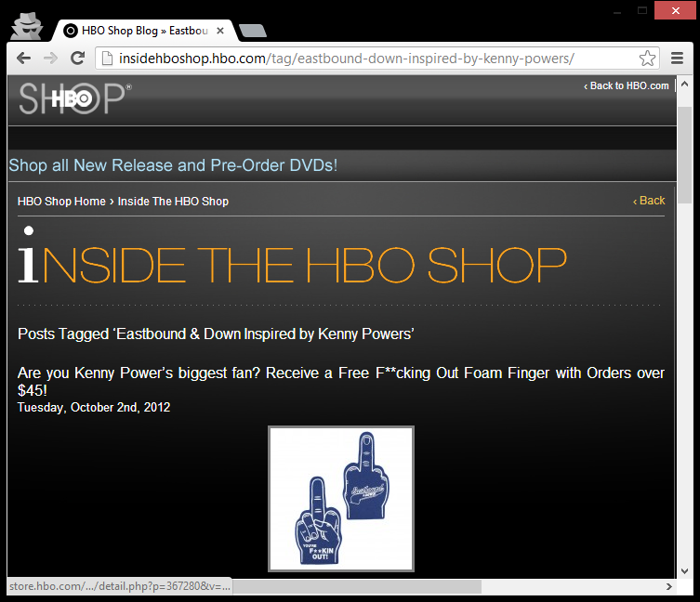Click the HBO Shop logo
Image resolution: width=700 pixels, height=602 pixels.
tap(75, 98)
